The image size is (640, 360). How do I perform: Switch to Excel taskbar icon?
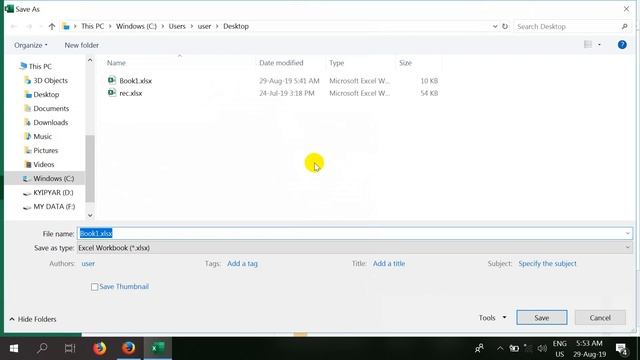tap(158, 348)
